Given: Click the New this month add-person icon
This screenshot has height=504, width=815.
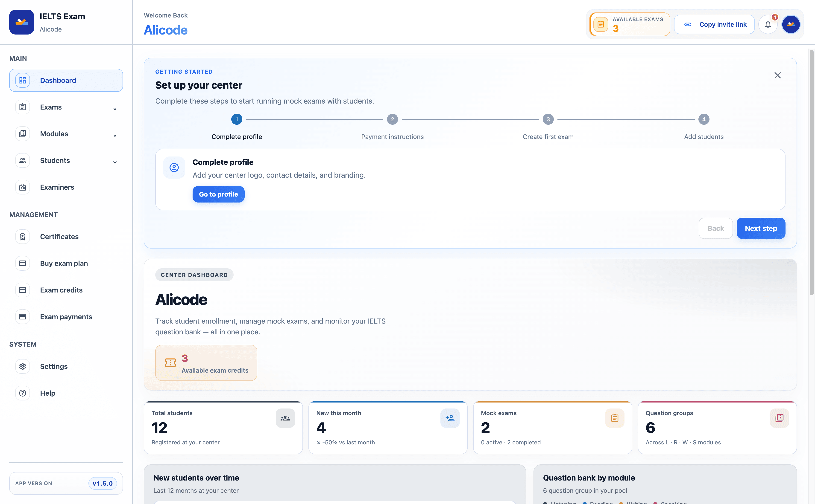Looking at the screenshot, I should (x=450, y=418).
